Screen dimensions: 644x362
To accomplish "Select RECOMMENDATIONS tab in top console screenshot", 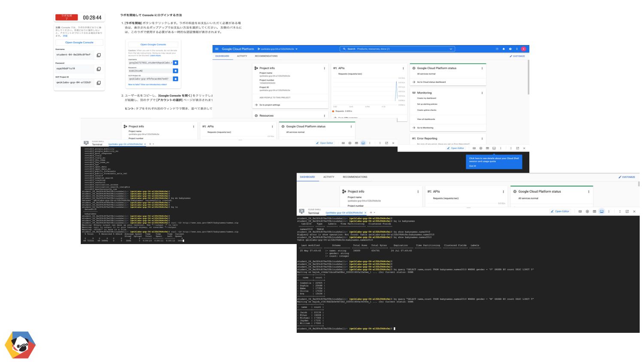I will tap(266, 56).
